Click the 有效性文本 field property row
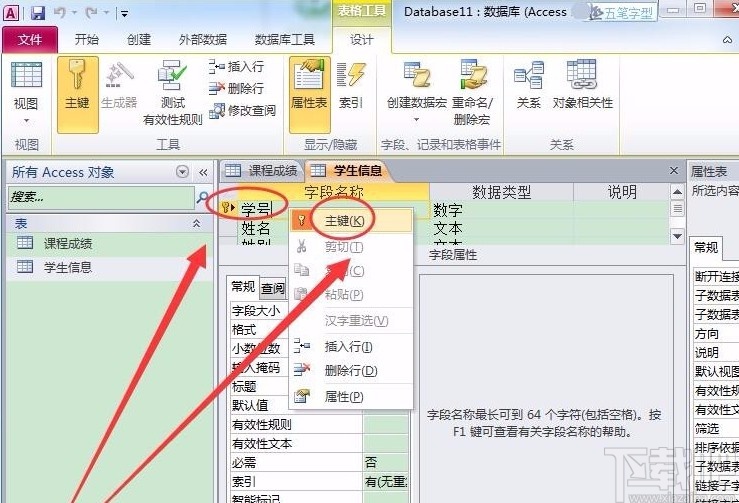 click(319, 444)
